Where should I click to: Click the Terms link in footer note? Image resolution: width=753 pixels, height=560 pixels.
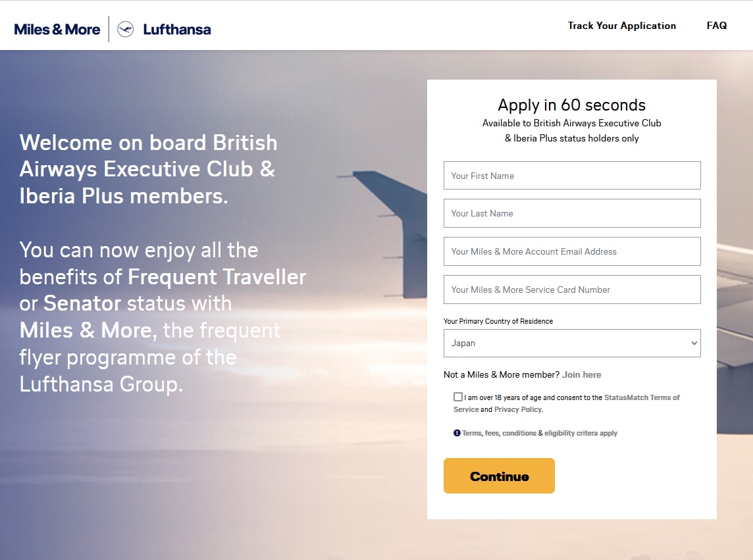click(472, 434)
